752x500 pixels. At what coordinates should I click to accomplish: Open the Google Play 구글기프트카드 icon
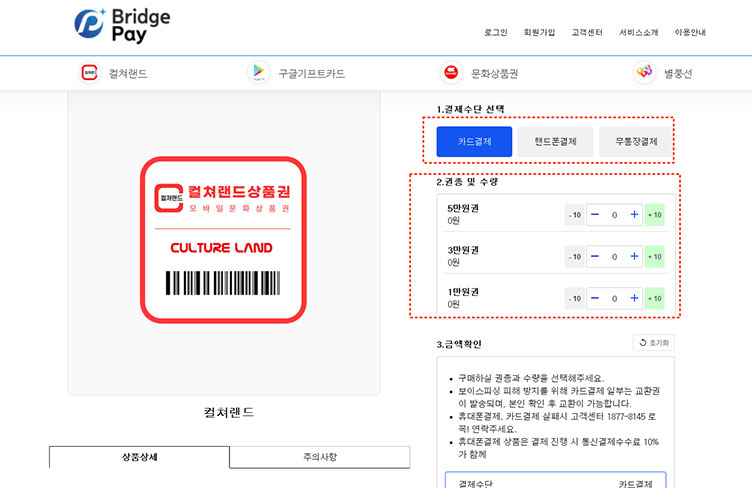(x=258, y=73)
